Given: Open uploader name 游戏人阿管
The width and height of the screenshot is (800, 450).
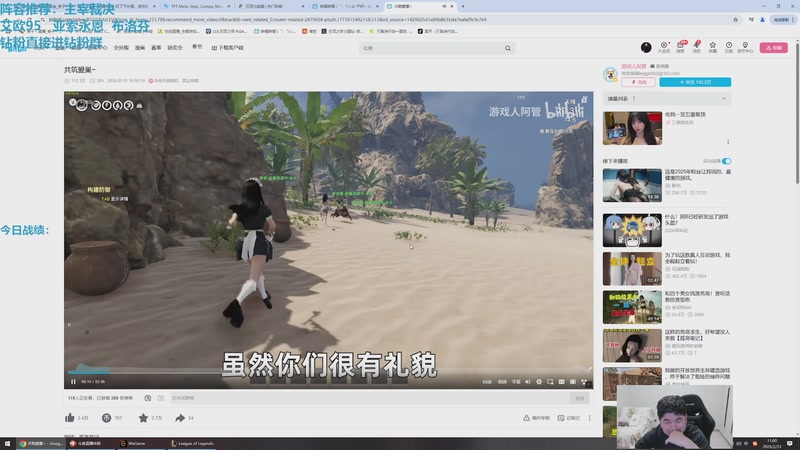Looking at the screenshot, I should pyautogui.click(x=634, y=66).
